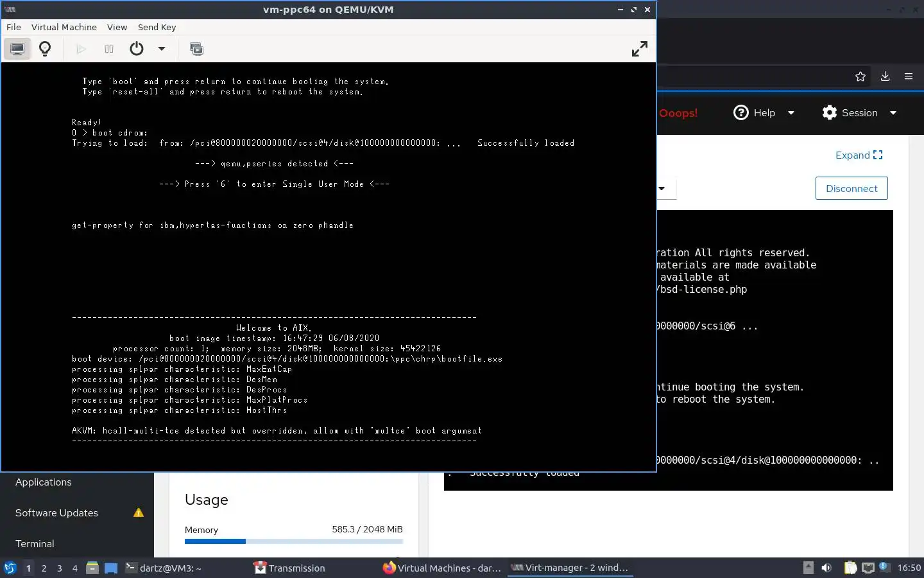Open the browser downloads icon

(x=885, y=76)
